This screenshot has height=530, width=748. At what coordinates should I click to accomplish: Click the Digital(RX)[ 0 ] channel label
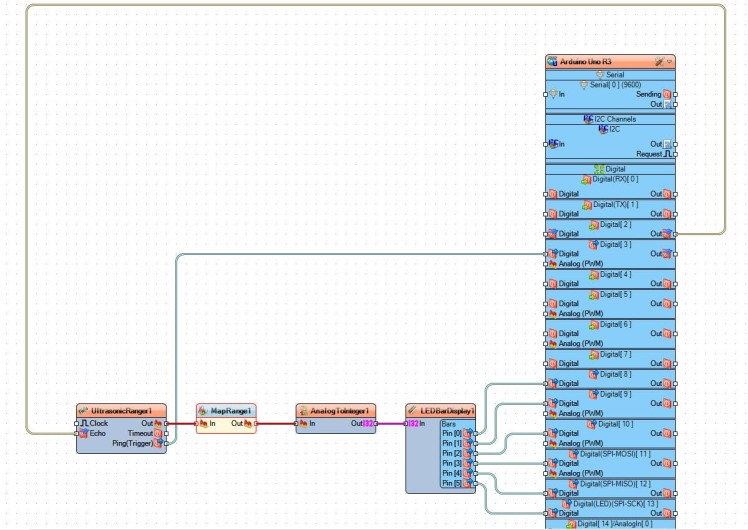[x=614, y=179]
